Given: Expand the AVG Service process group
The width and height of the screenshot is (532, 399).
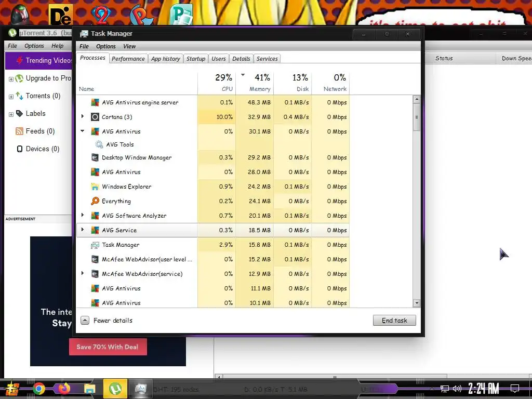Looking at the screenshot, I should (x=83, y=230).
